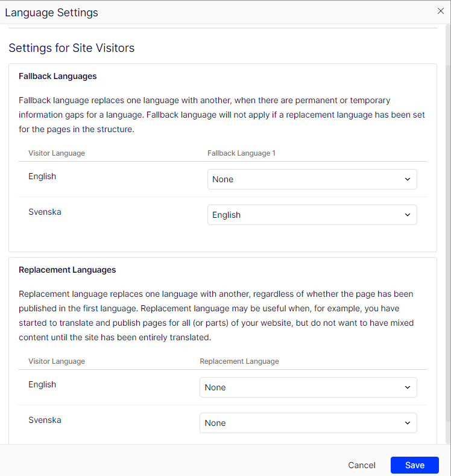Open Svenska fallback language dropdown
This screenshot has width=451, height=476.
[x=312, y=215]
